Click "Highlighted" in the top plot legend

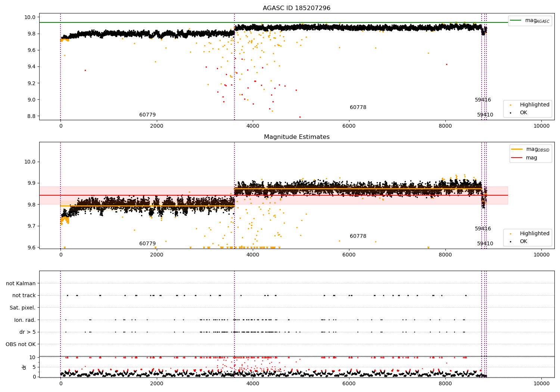[534, 105]
